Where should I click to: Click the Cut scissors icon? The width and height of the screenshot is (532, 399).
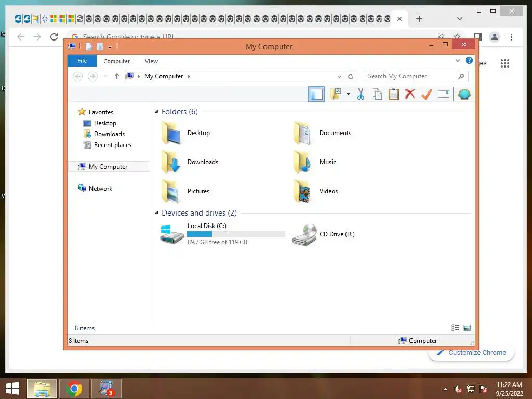click(361, 94)
